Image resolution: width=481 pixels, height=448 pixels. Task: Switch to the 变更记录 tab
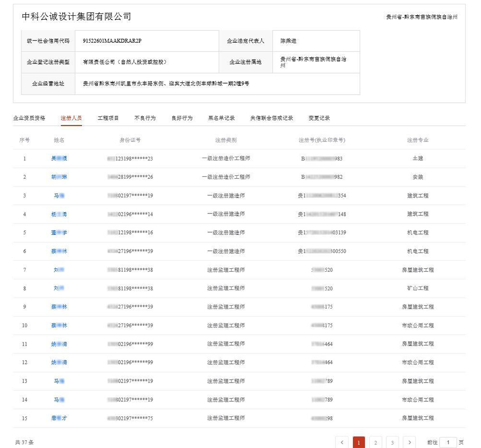[x=319, y=118]
